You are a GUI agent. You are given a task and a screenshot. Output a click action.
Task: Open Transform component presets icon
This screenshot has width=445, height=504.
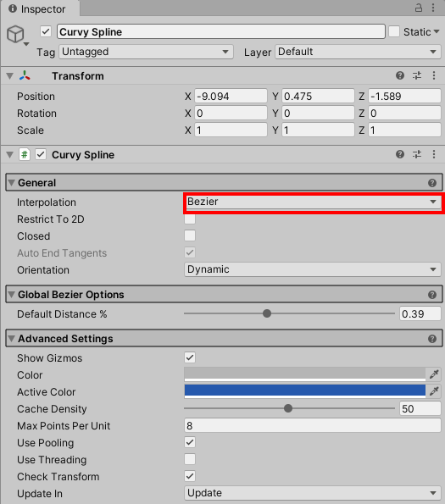pyautogui.click(x=417, y=75)
